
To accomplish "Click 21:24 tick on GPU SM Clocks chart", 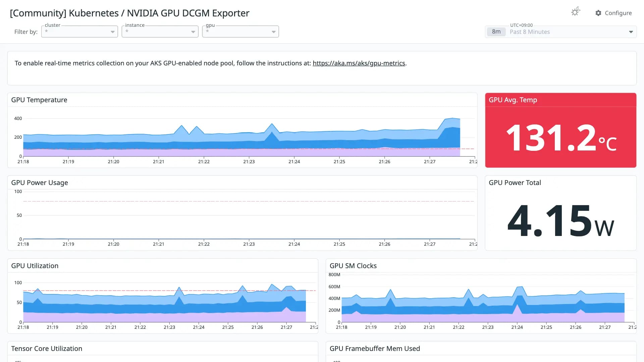I will coord(517,327).
